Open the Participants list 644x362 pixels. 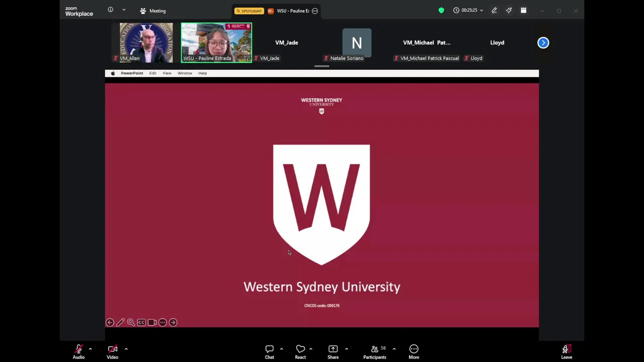coord(375,352)
